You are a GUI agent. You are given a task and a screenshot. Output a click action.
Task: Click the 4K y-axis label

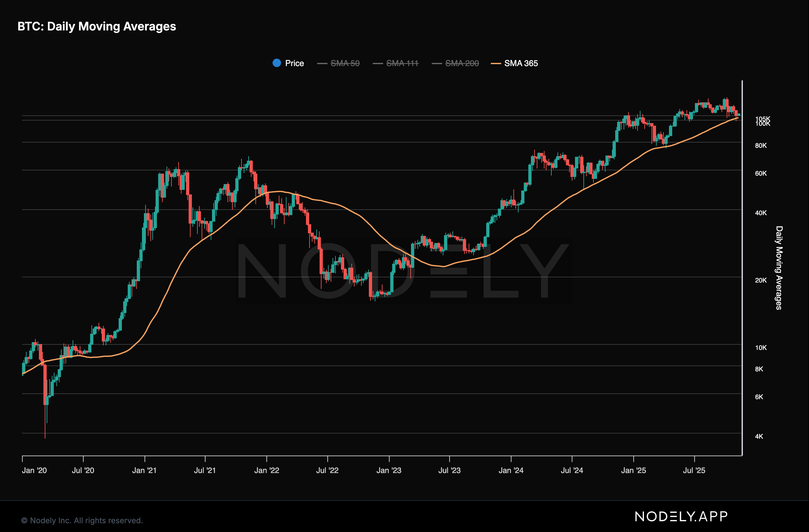pyautogui.click(x=759, y=436)
